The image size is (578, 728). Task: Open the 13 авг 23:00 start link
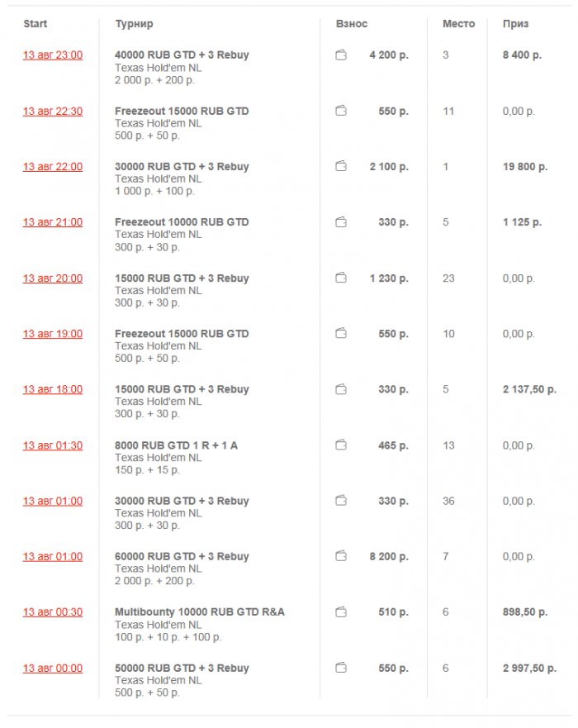click(x=53, y=55)
